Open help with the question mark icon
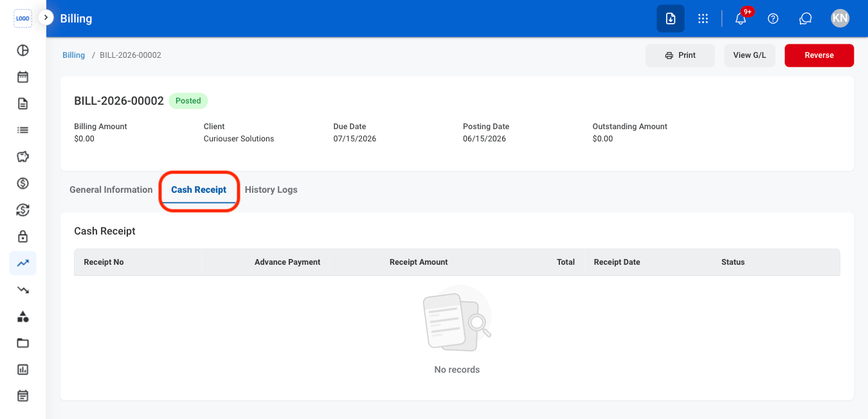Viewport: 868px width, 419px height. 773,19
